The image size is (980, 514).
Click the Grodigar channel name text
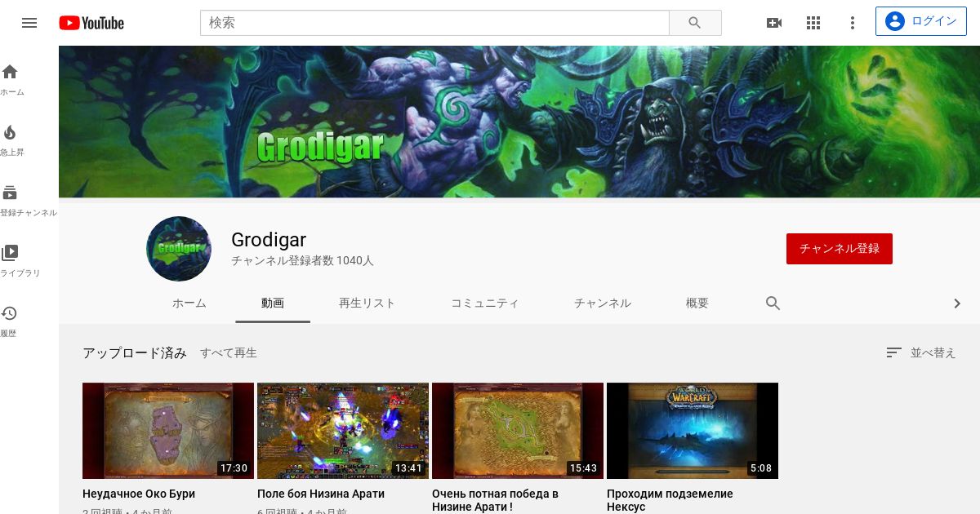pos(269,240)
